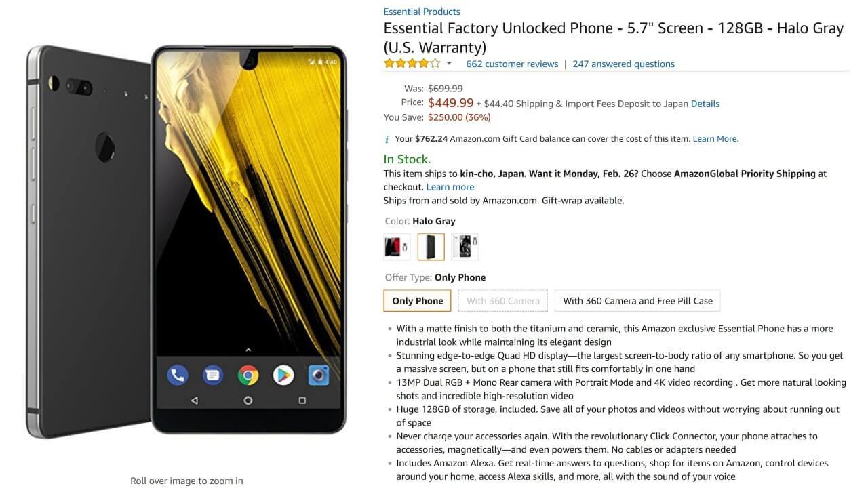The image size is (868, 488).
Task: Click the Chrome icon on the phone screen
Action: 248,374
